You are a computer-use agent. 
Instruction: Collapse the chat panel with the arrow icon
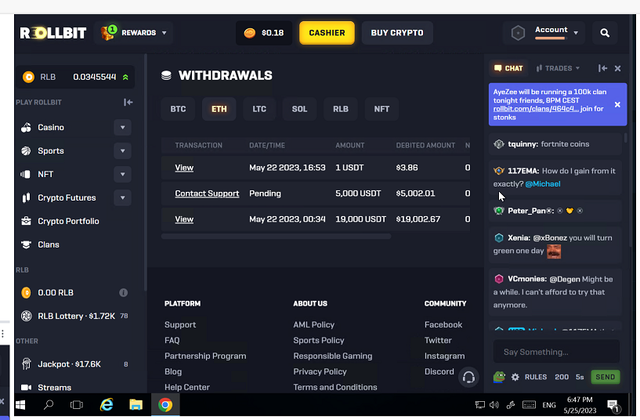(x=602, y=68)
